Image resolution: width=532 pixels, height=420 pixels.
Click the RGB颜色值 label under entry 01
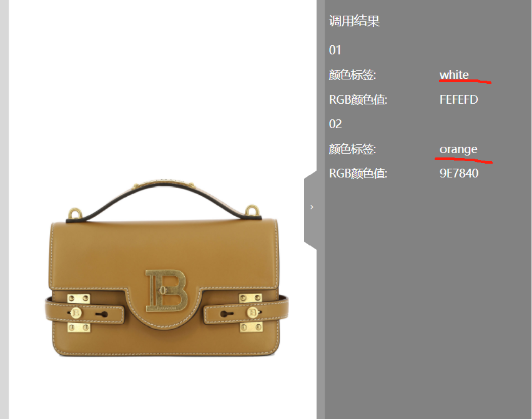pos(358,100)
